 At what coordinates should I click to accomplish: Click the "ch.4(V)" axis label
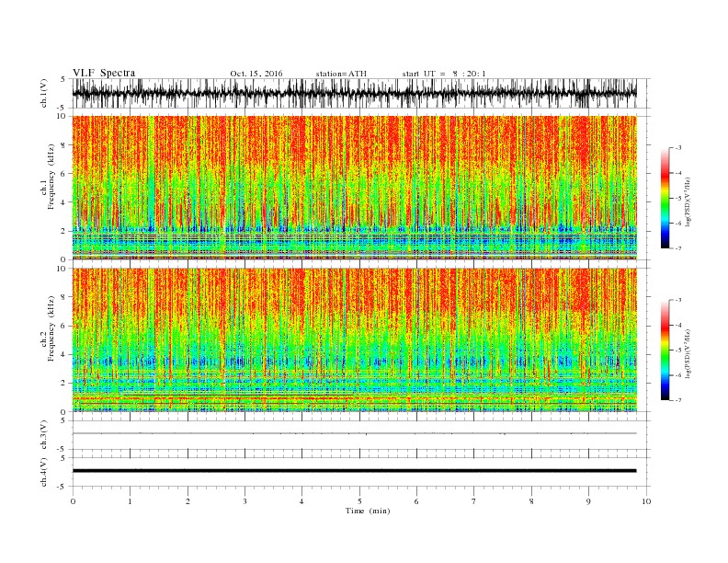pos(44,472)
